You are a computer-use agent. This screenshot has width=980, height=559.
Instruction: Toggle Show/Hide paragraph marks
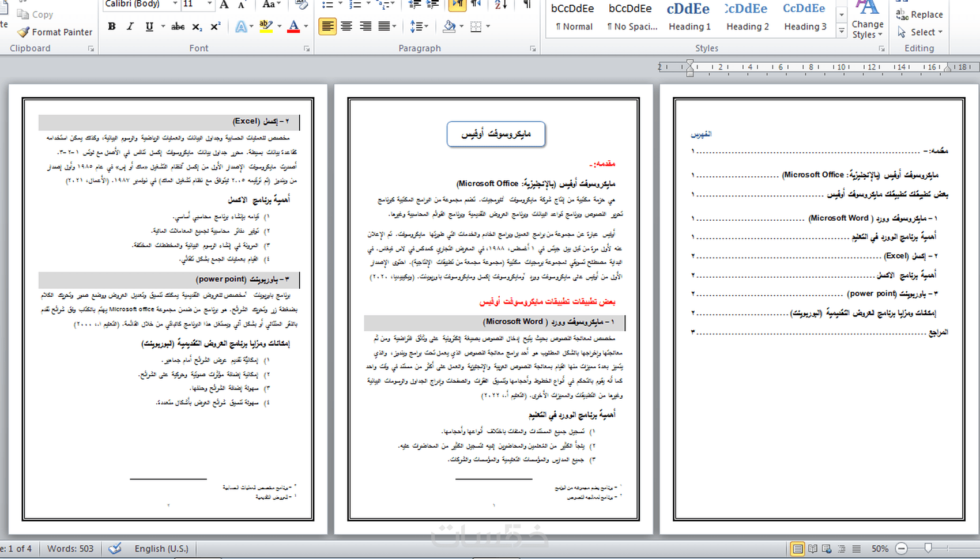tap(527, 5)
